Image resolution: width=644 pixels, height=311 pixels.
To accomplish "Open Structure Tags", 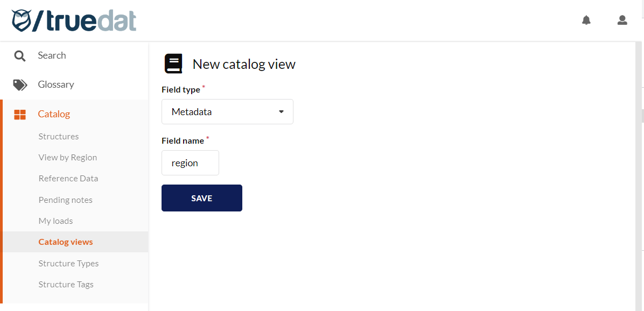I will [66, 284].
